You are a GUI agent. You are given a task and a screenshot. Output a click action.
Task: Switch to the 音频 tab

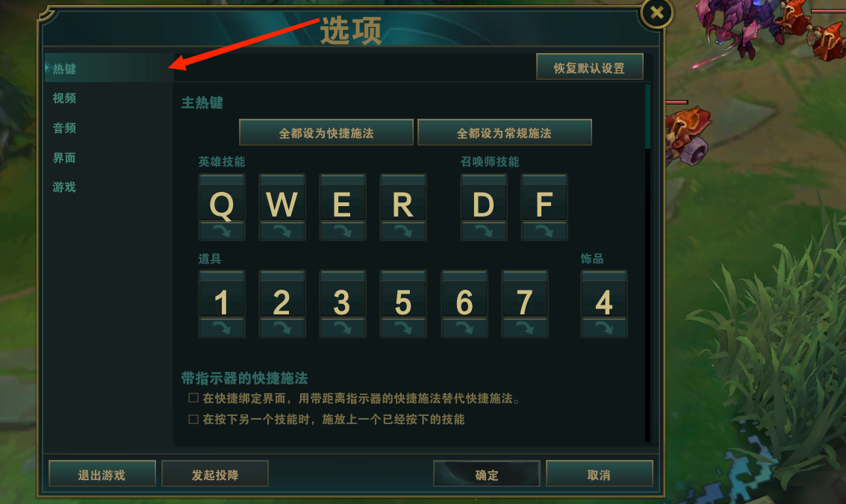(x=64, y=128)
